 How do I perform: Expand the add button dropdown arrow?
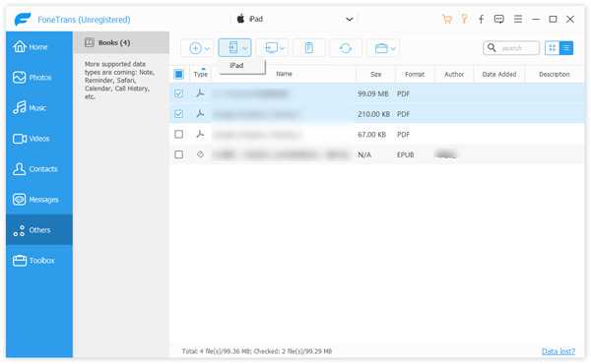click(x=207, y=48)
